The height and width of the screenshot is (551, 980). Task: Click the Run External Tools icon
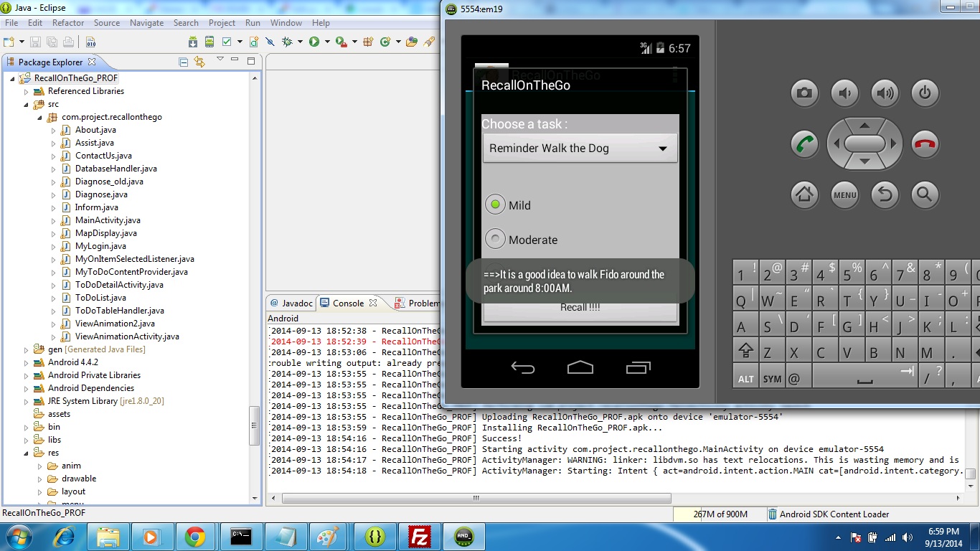tap(341, 42)
